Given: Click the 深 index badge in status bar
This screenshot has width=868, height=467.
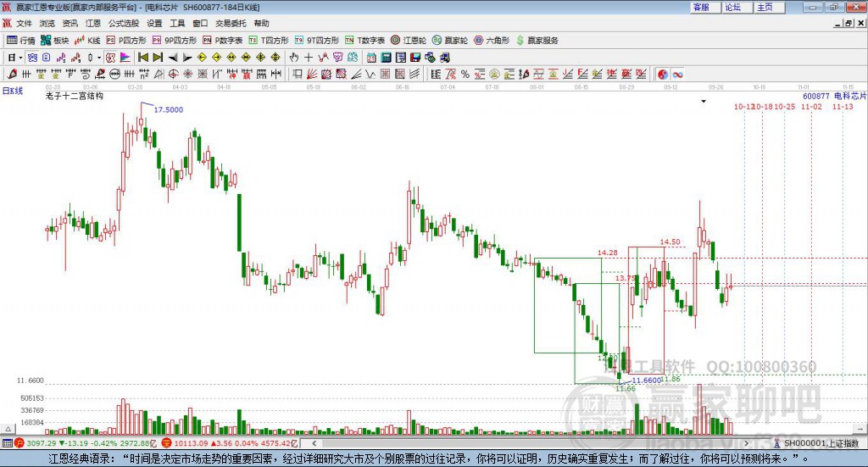Looking at the screenshot, I should [167, 443].
